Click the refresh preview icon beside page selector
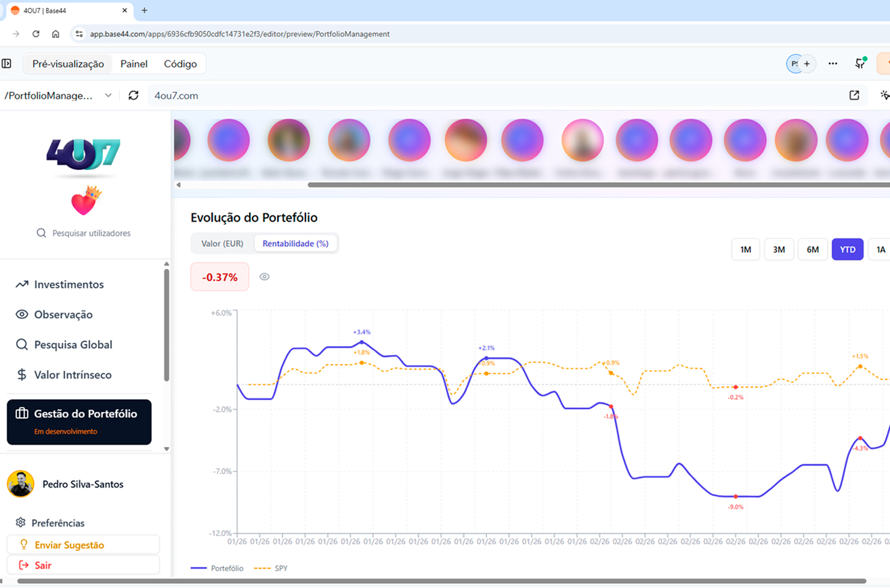Viewport: 890px width, 588px height. pos(133,96)
